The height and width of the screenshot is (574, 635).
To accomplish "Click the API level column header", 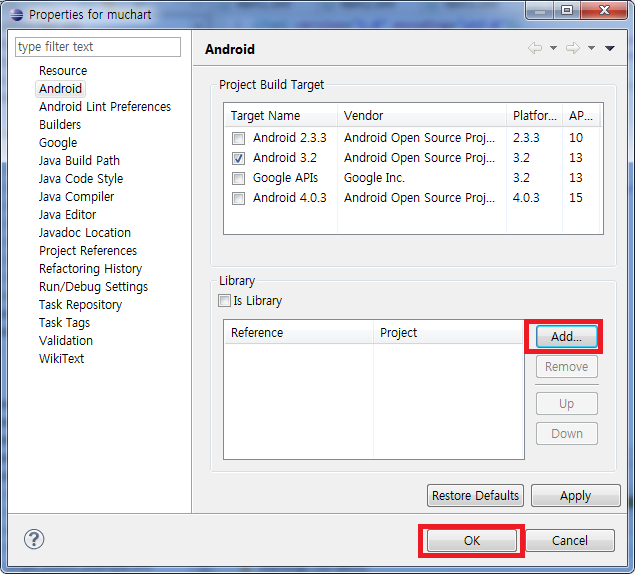I will click(581, 116).
